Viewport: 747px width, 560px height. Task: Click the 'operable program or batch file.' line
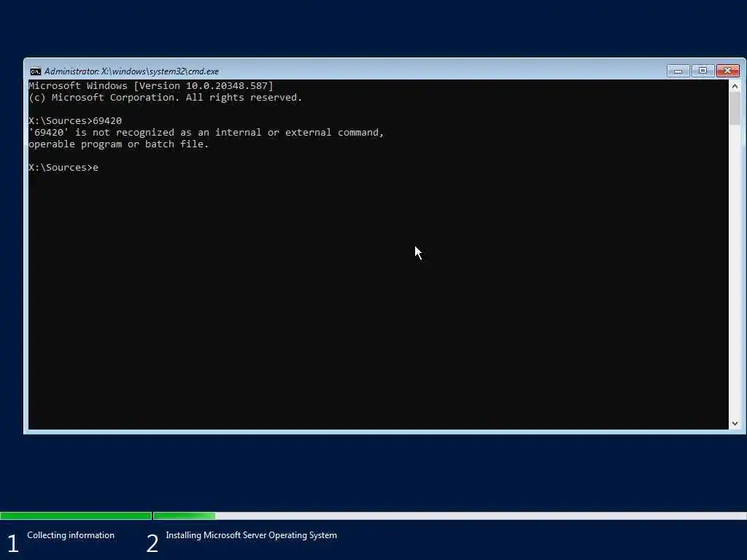(x=119, y=144)
